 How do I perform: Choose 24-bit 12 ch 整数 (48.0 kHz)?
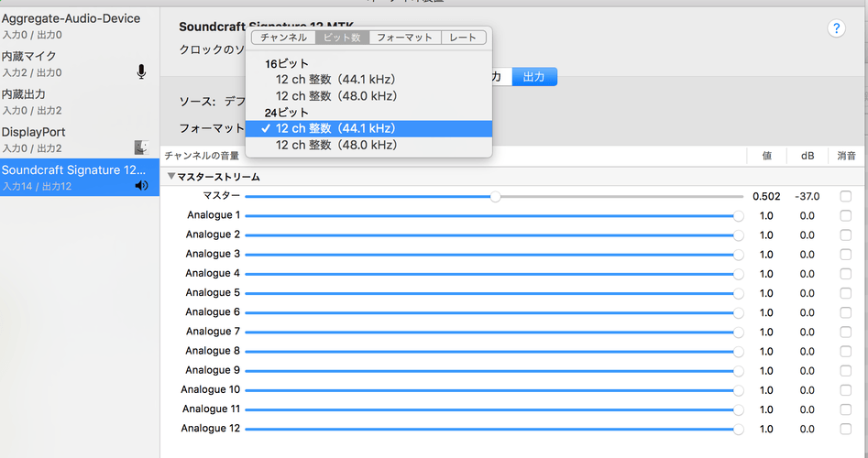[368, 145]
